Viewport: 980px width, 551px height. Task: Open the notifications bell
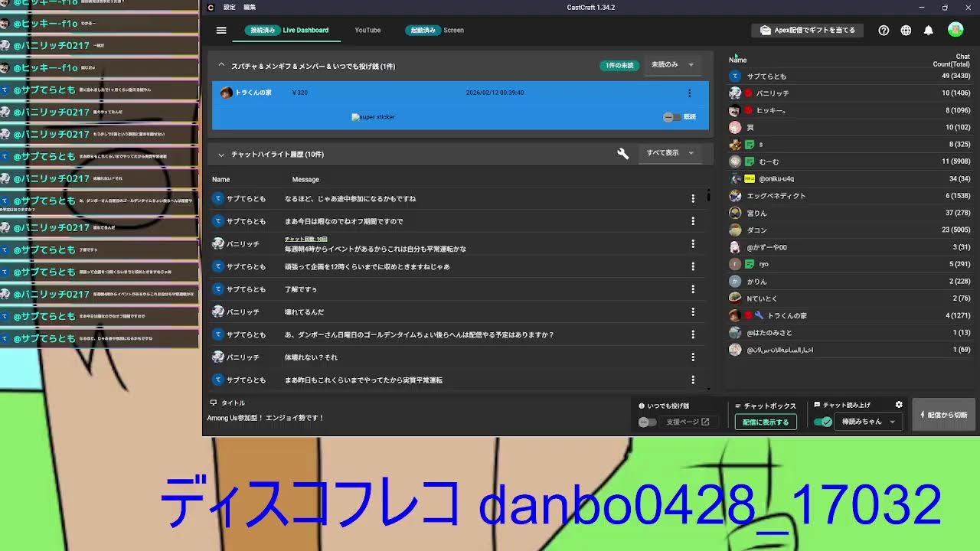pos(928,31)
